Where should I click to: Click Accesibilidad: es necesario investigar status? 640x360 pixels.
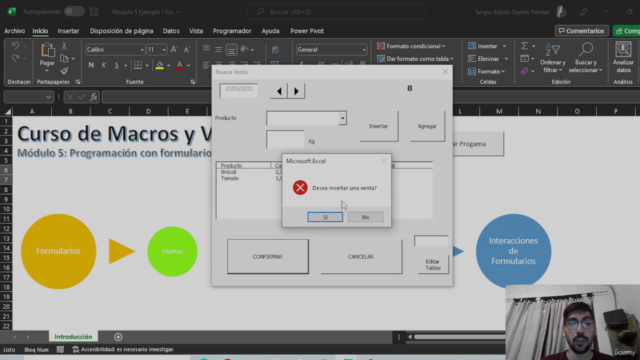tap(123, 349)
